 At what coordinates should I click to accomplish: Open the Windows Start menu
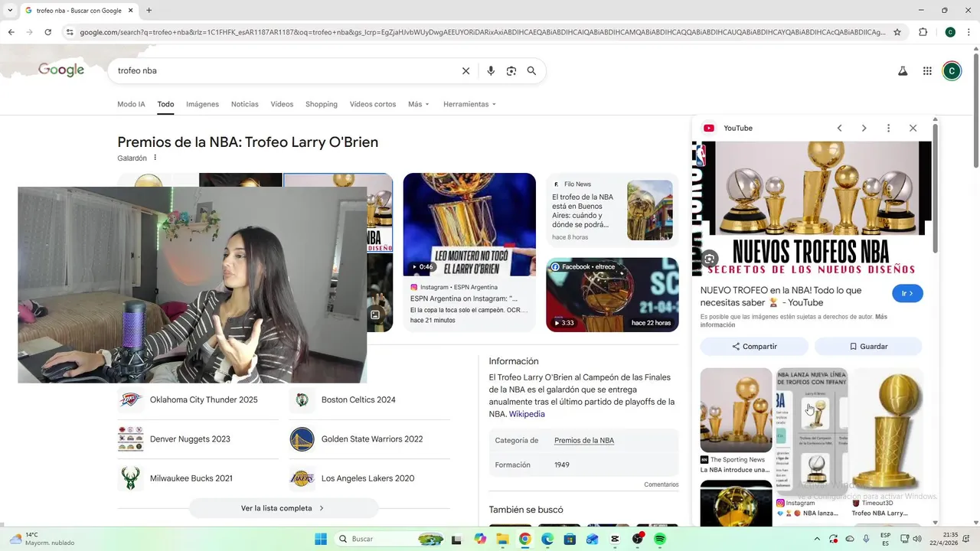321,539
